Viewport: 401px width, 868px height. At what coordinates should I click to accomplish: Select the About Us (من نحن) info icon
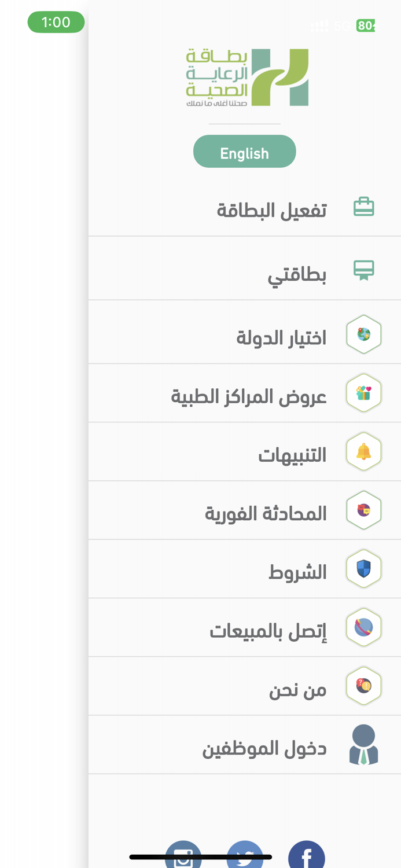365,685
